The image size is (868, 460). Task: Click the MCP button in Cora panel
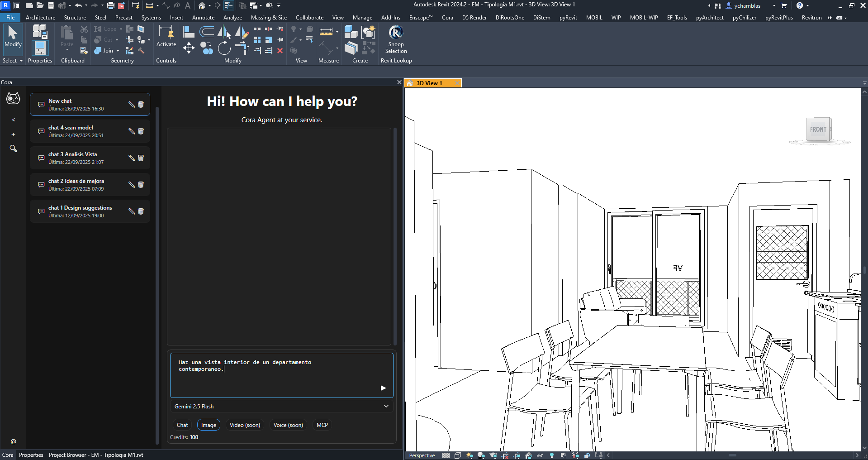(322, 425)
